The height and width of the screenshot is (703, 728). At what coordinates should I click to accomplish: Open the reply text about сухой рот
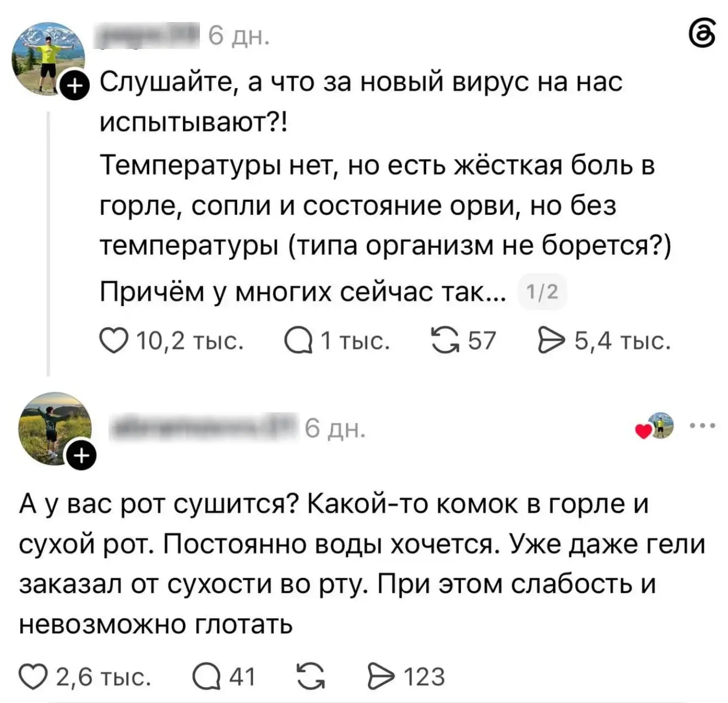(x=362, y=564)
